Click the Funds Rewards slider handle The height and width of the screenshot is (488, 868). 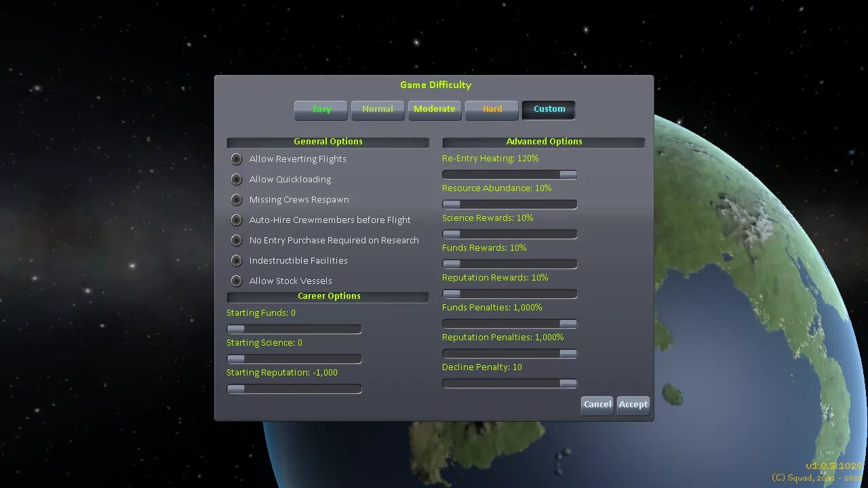(x=452, y=264)
